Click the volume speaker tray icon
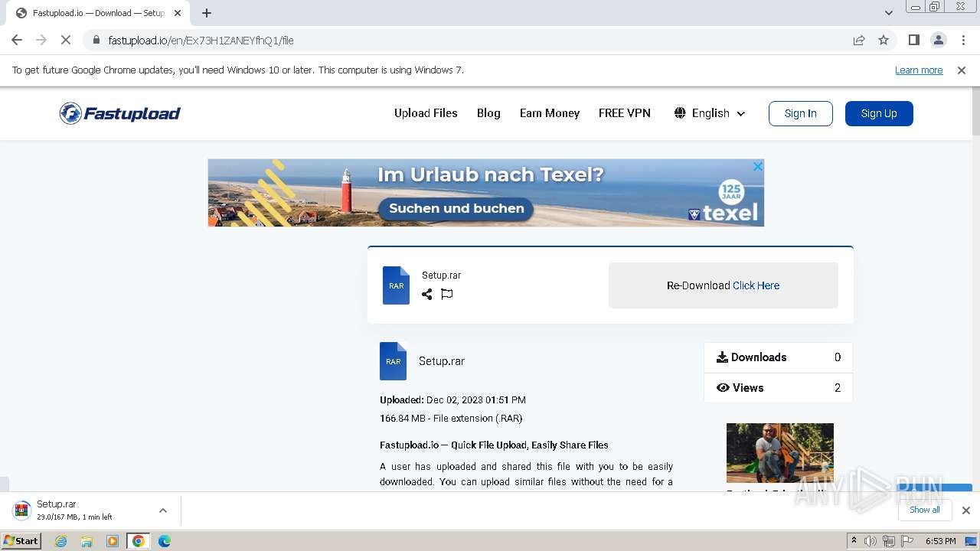This screenshot has height=551, width=980. coord(871,541)
